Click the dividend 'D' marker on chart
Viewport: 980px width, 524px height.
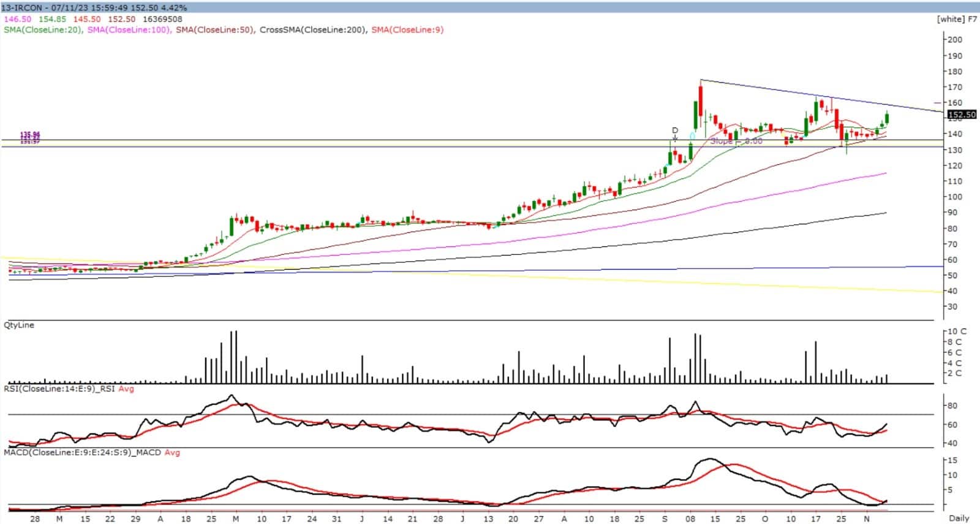tap(675, 131)
